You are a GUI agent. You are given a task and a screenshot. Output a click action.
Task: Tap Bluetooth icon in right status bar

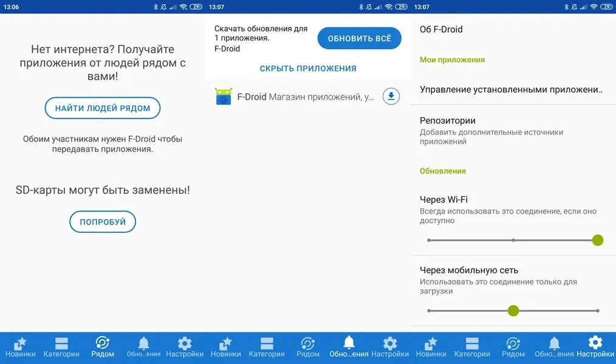[566, 7]
